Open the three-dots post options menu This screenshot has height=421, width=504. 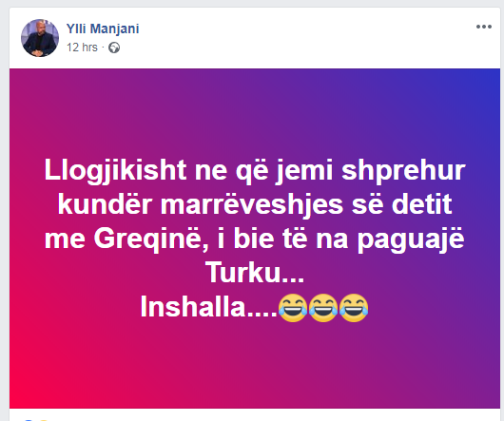point(484,27)
